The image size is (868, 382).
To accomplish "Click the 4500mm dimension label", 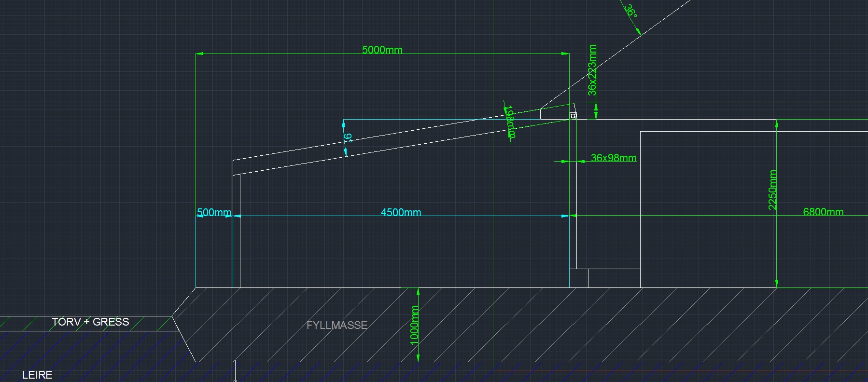I will pyautogui.click(x=401, y=212).
